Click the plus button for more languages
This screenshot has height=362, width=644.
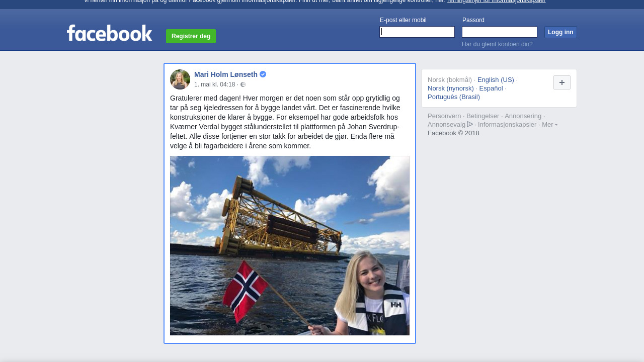[x=561, y=82]
